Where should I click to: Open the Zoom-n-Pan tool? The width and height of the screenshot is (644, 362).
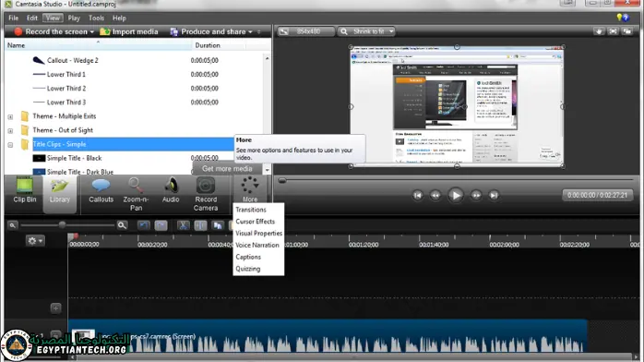[136, 194]
